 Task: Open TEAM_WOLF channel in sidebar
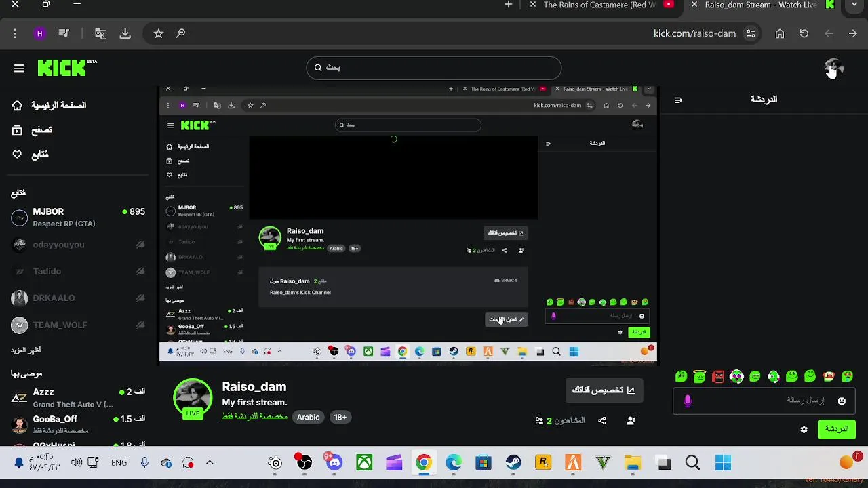click(x=79, y=325)
